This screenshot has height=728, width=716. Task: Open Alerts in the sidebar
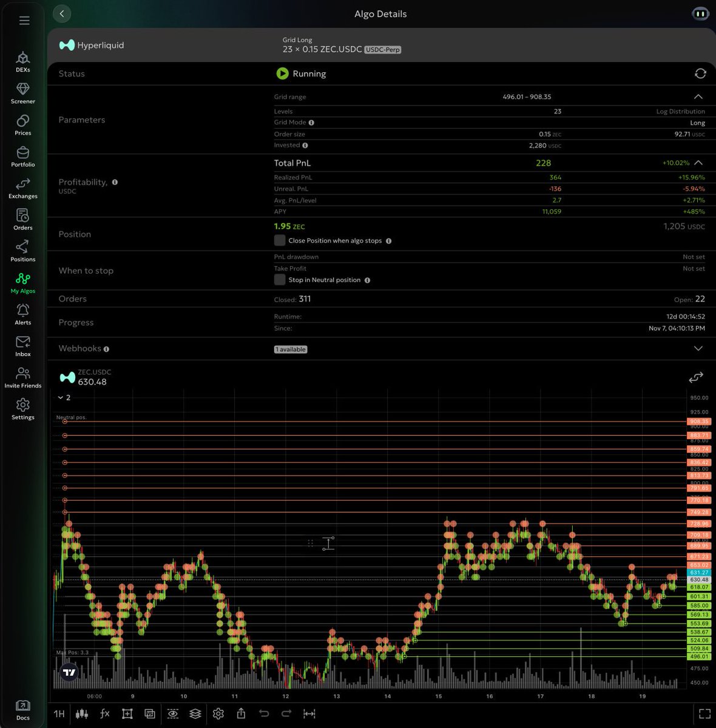click(x=22, y=314)
